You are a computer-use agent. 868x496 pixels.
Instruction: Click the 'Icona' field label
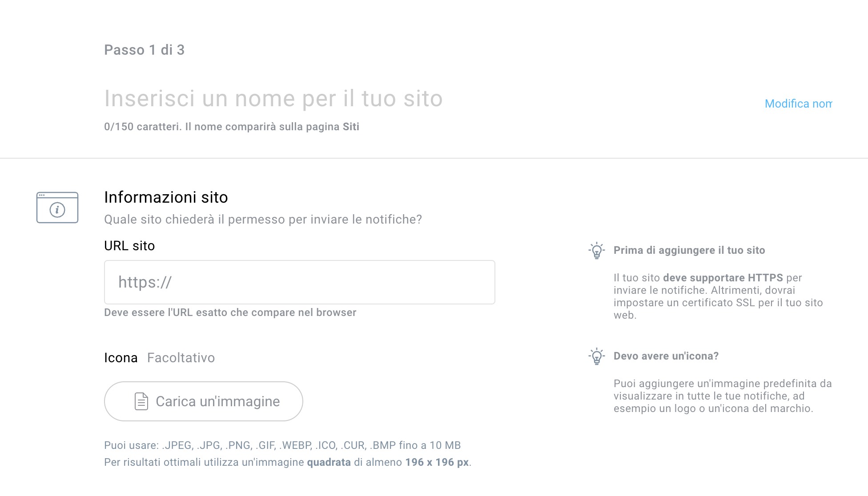tap(121, 357)
